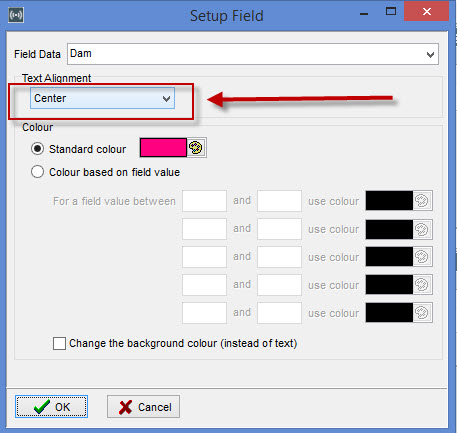Image resolution: width=457 pixels, height=433 pixels.
Task: Select Colour based on field value option
Action: coord(37,172)
